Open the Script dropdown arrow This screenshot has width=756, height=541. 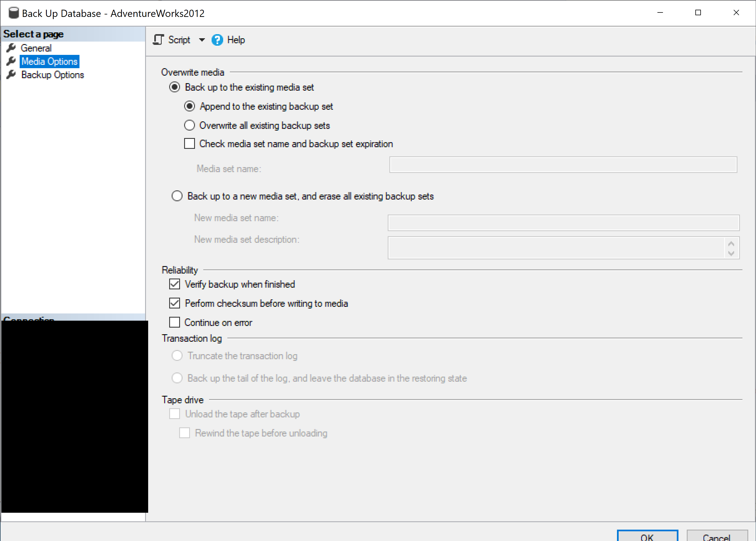coord(202,40)
